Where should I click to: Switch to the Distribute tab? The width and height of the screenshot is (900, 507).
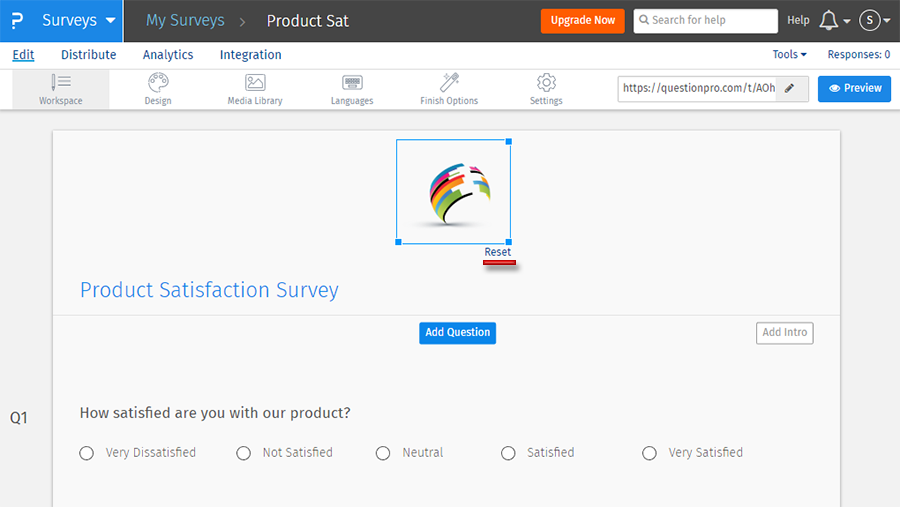[88, 55]
